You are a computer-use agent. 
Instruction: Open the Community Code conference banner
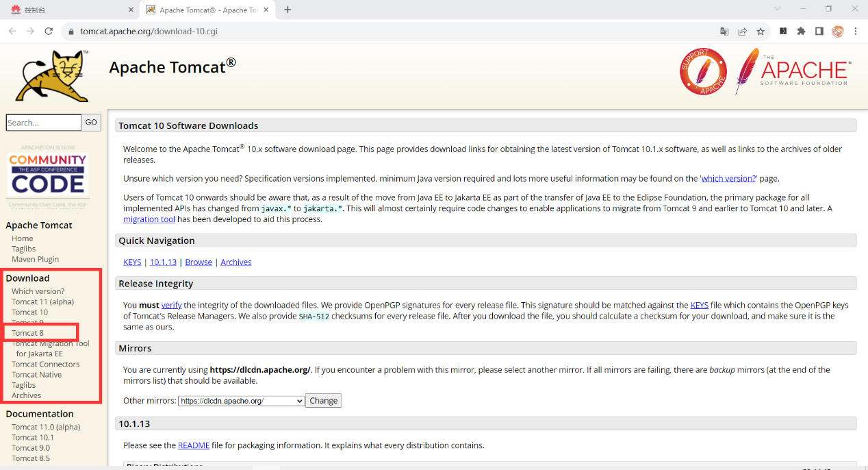pos(48,175)
